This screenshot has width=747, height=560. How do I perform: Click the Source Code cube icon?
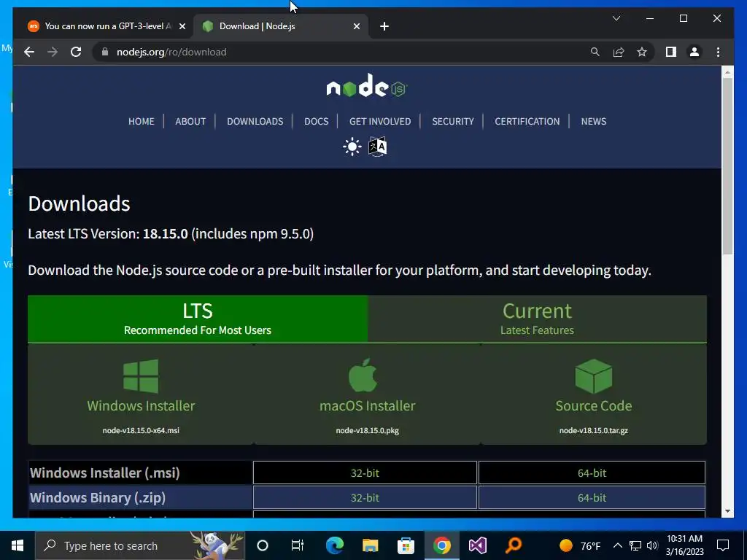594,376
